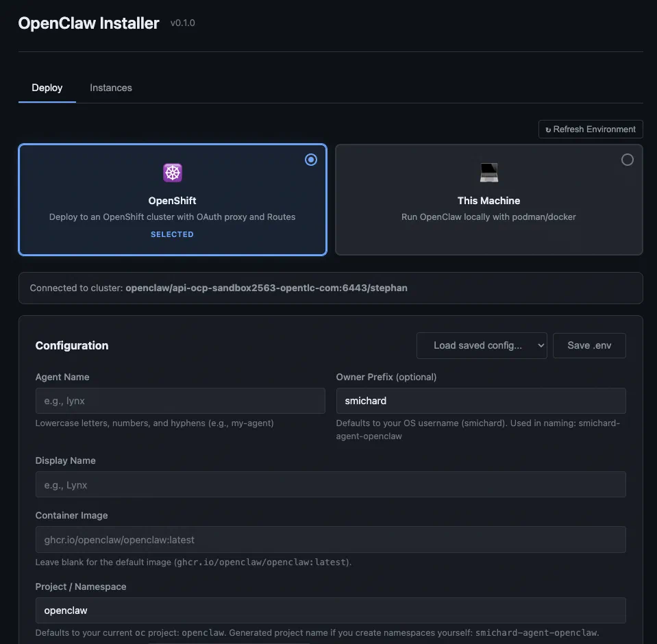Image resolution: width=657 pixels, height=644 pixels.
Task: Open the Instances tab
Action: (110, 88)
